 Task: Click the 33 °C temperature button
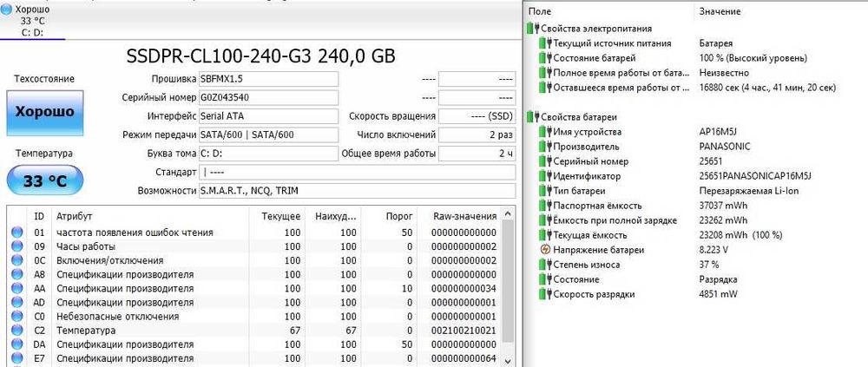click(x=44, y=180)
